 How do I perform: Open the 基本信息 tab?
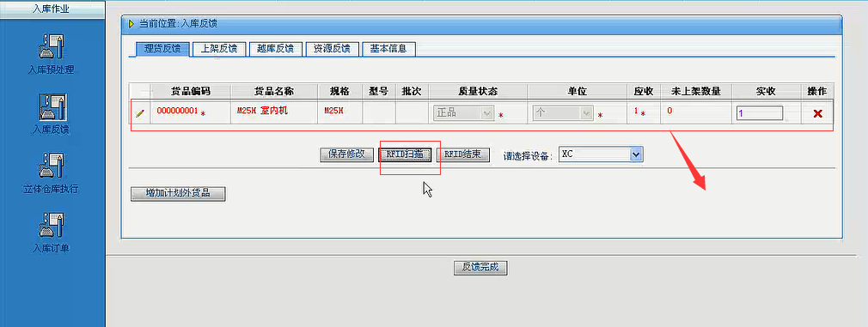point(388,49)
